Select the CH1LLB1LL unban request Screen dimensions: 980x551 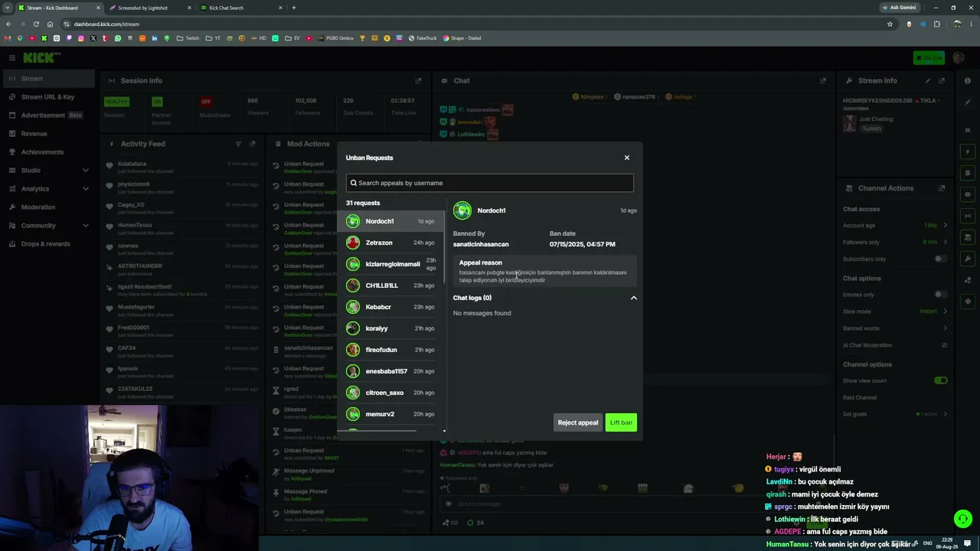pyautogui.click(x=390, y=285)
